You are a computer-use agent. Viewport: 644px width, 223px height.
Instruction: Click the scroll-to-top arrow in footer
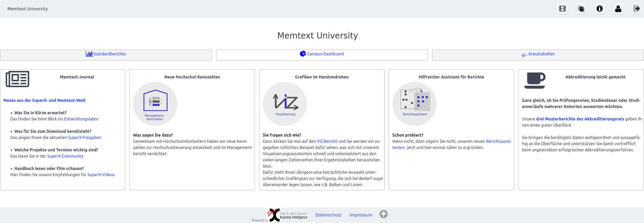384,214
